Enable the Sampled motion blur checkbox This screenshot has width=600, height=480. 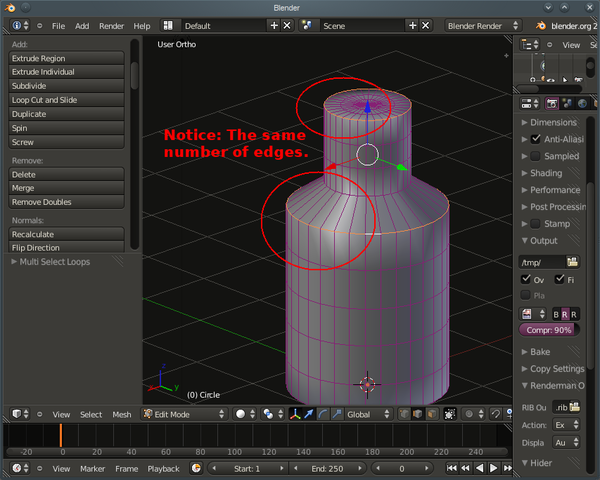(x=536, y=156)
